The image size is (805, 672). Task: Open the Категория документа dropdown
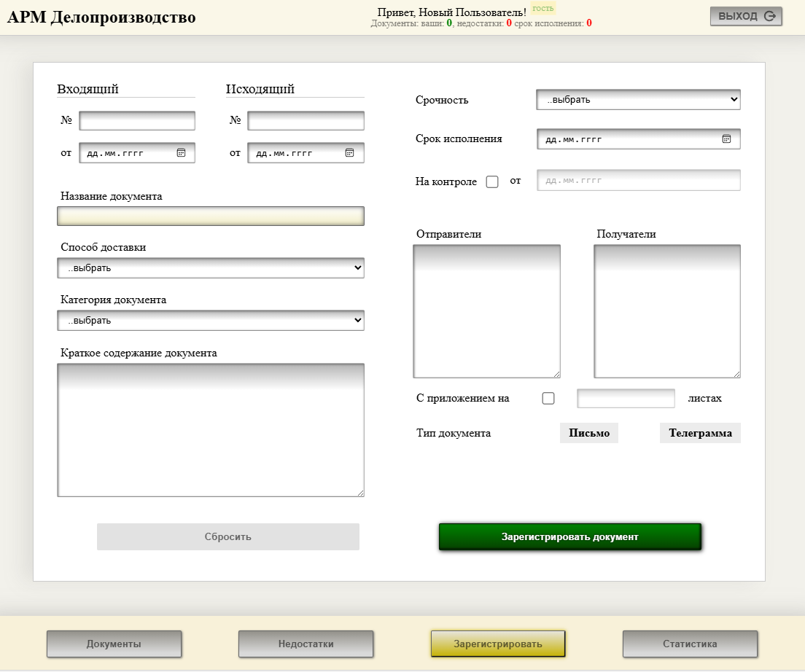click(211, 320)
